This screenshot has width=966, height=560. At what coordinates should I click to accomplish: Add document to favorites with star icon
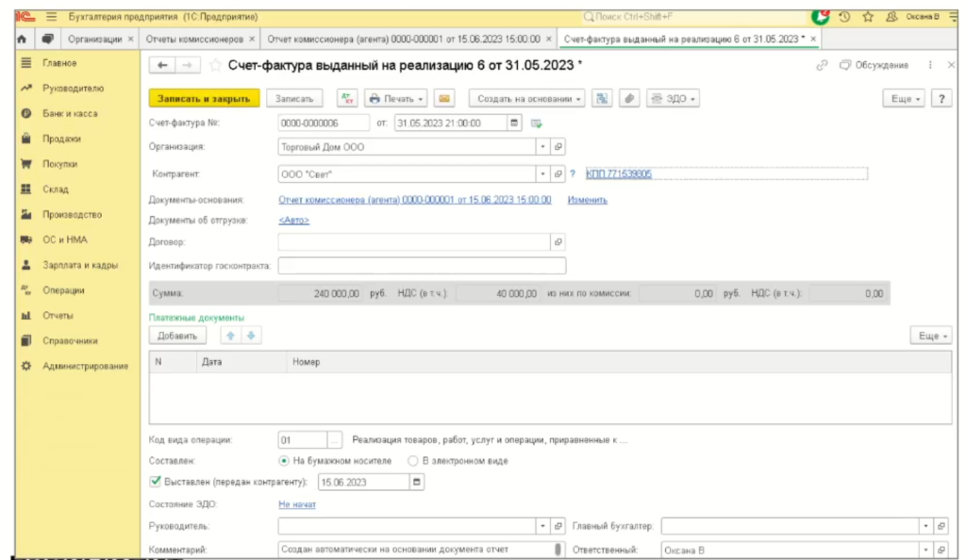pos(215,65)
